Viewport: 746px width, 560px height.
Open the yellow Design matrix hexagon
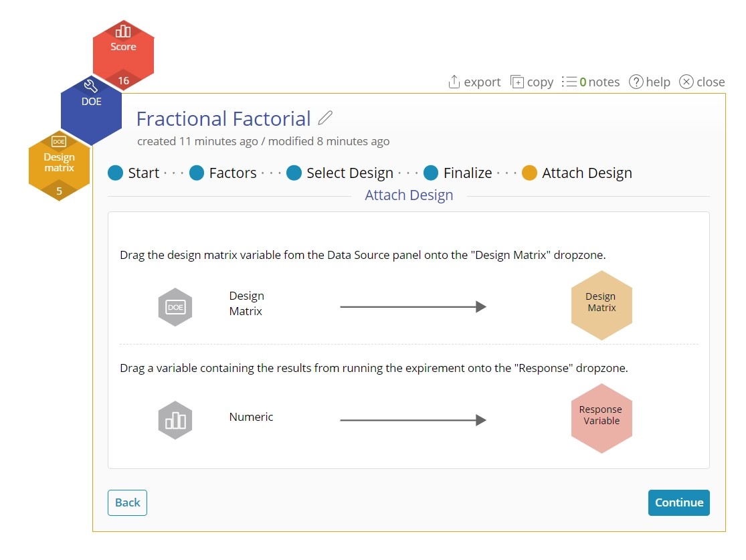coord(59,165)
